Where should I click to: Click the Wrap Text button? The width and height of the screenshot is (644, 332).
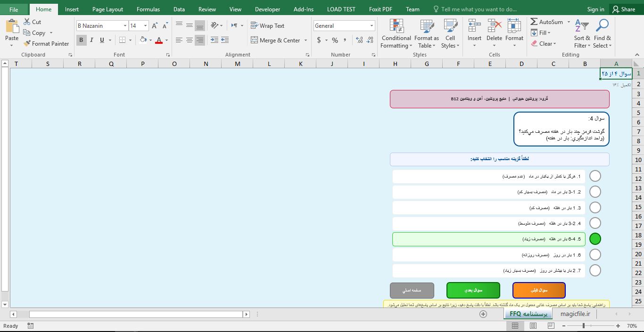(267, 26)
